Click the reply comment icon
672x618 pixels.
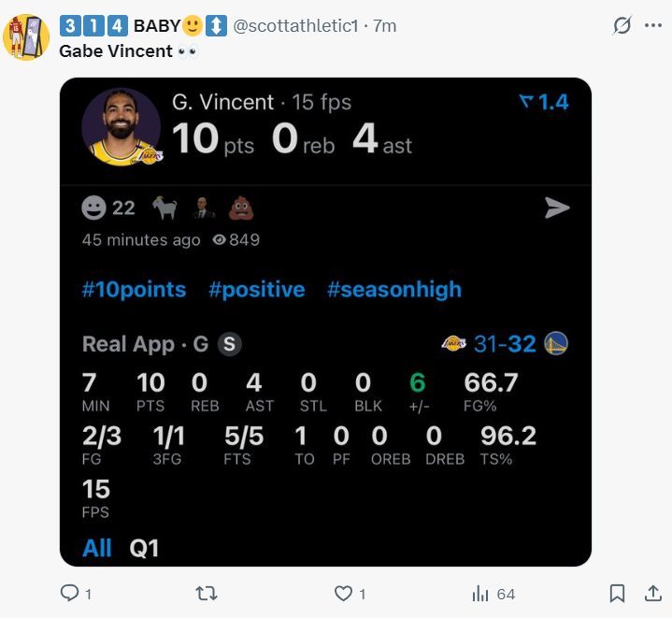[x=70, y=593]
